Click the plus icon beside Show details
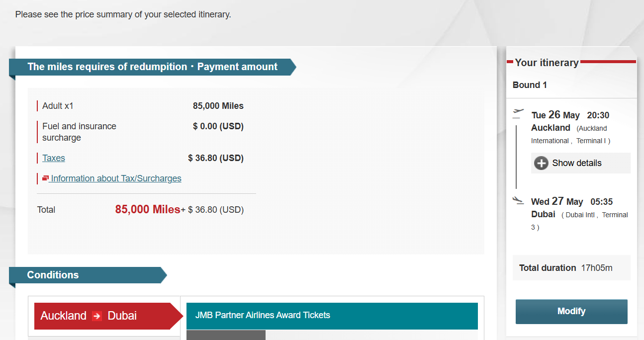The height and width of the screenshot is (340, 644). (541, 163)
